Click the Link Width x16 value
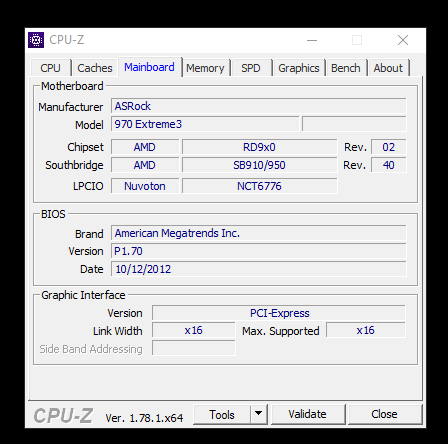Image resolution: width=448 pixels, height=444 pixels. [x=194, y=331]
